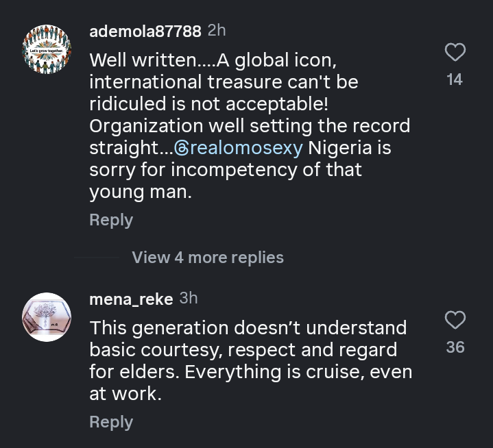The width and height of the screenshot is (493, 448).
Task: Open mena_reke's profile picture
Action: tap(47, 317)
